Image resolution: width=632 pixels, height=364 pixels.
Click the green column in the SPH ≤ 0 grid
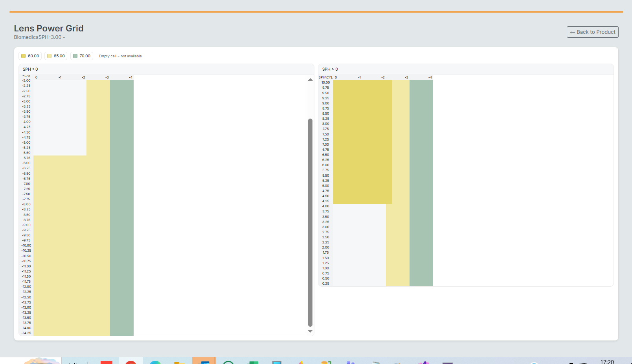coord(121,207)
